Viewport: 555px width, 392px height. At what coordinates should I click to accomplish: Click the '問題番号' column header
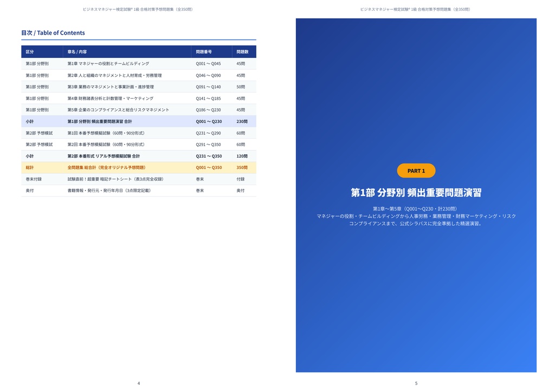[x=204, y=51]
